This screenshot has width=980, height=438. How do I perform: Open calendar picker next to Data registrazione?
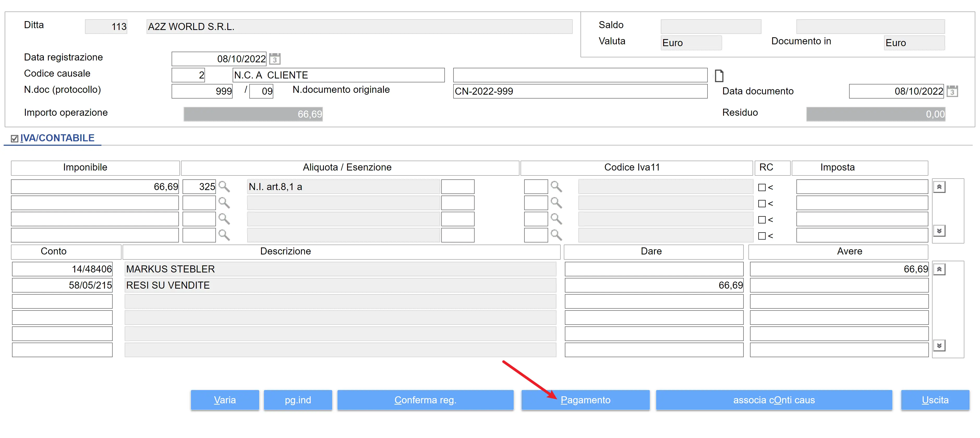tap(275, 59)
